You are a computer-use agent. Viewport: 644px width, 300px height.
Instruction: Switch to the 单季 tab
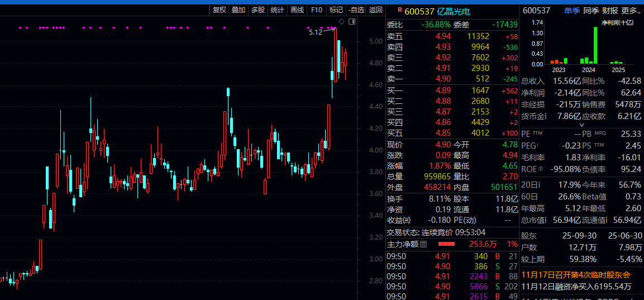tap(572, 11)
